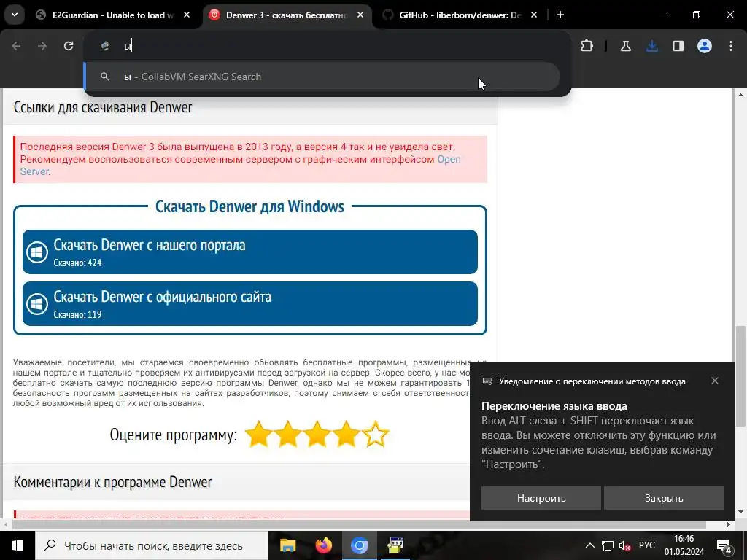The width and height of the screenshot is (747, 560).
Task: Open the Chrome three-dot menu
Action: tap(731, 46)
